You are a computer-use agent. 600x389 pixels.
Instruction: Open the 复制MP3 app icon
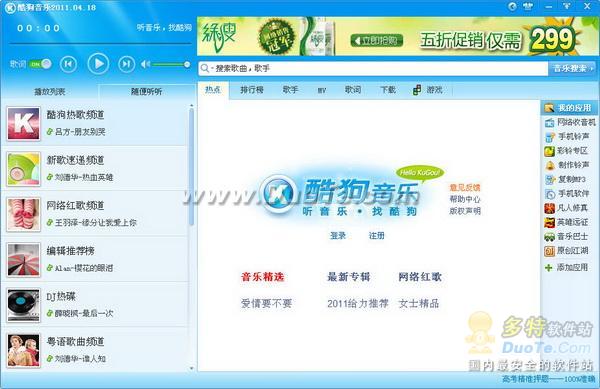click(x=549, y=179)
